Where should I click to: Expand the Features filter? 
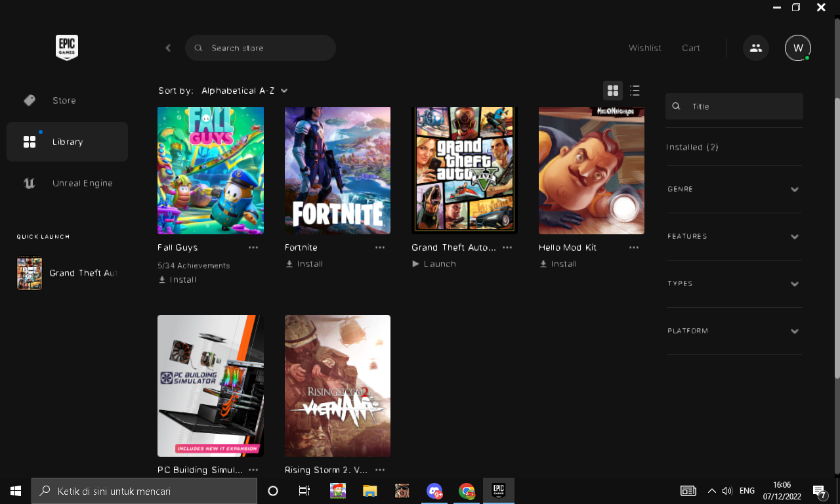[734, 236]
